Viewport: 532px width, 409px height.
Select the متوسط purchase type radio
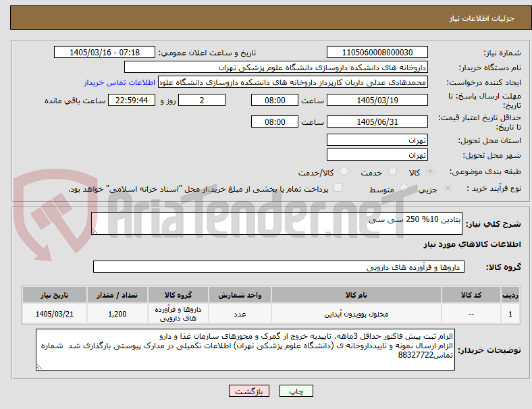pos(404,188)
